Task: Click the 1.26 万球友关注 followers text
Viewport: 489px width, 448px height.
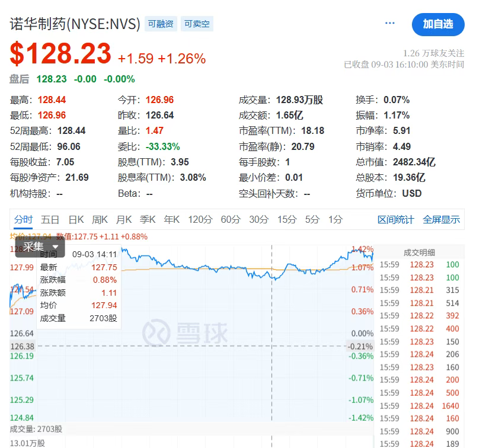Action: pos(433,53)
